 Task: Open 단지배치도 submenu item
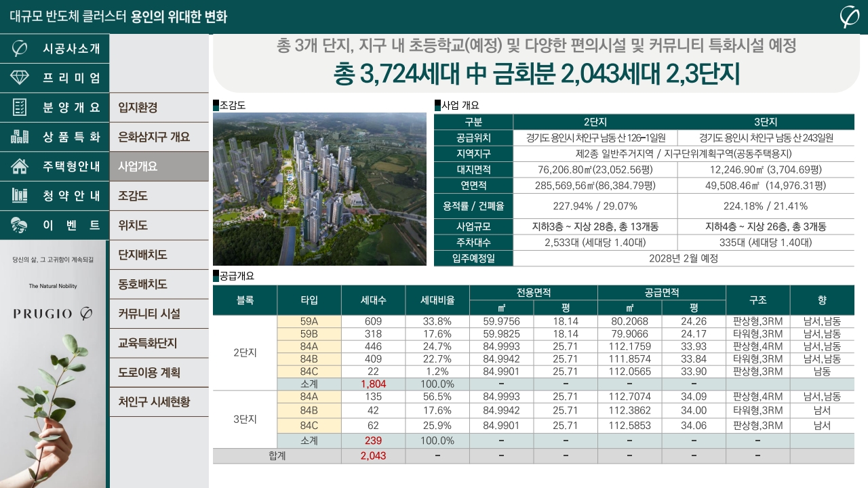tap(159, 255)
